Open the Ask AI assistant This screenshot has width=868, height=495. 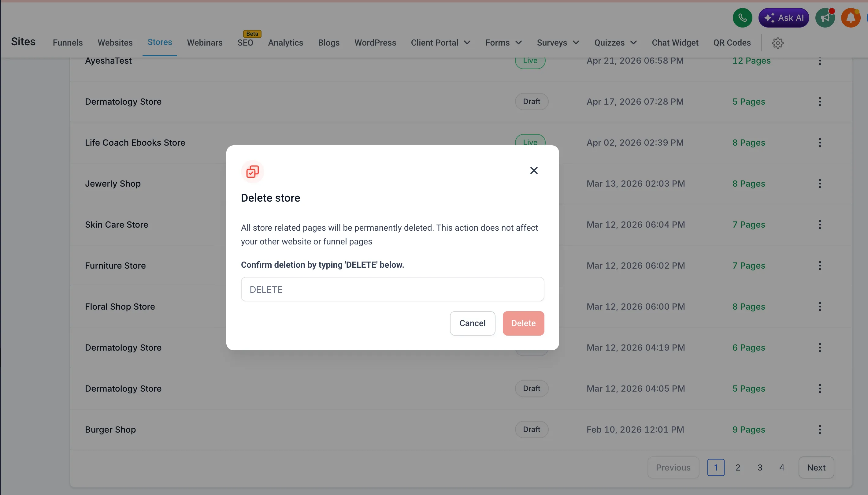784,18
